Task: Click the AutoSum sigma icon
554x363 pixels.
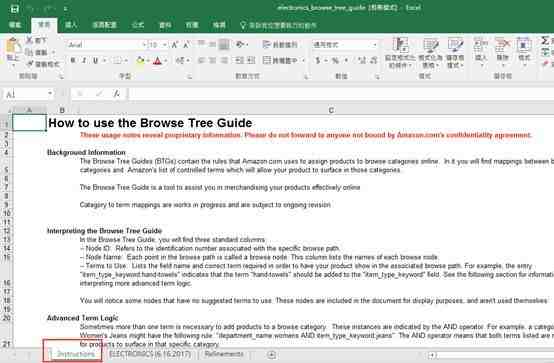Action: pyautogui.click(x=545, y=41)
